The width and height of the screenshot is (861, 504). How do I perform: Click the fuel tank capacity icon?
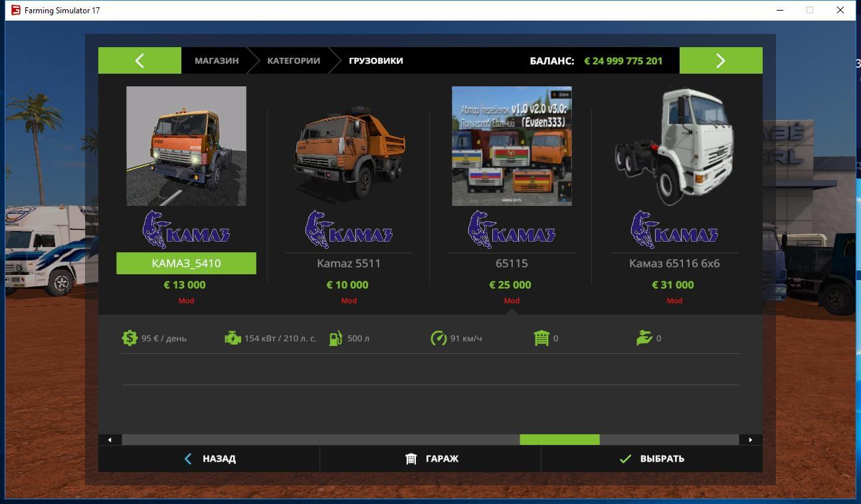click(335, 338)
